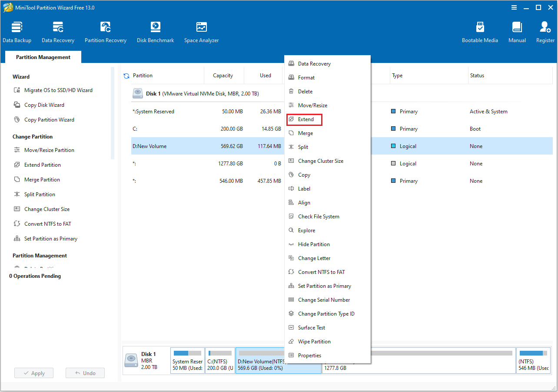Viewport: 558px width, 392px height.
Task: Select Move/Resize Partition in the sidebar
Action: (x=44, y=150)
